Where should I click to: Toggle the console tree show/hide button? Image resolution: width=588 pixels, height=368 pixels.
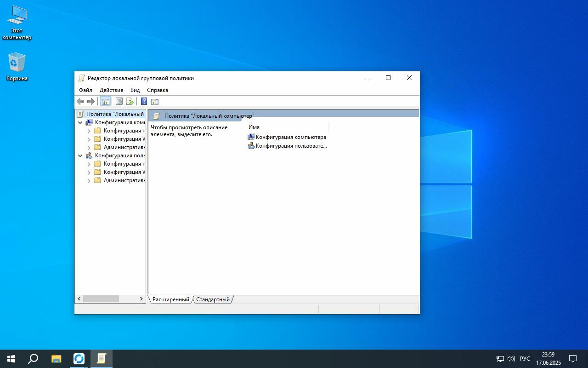pyautogui.click(x=105, y=102)
